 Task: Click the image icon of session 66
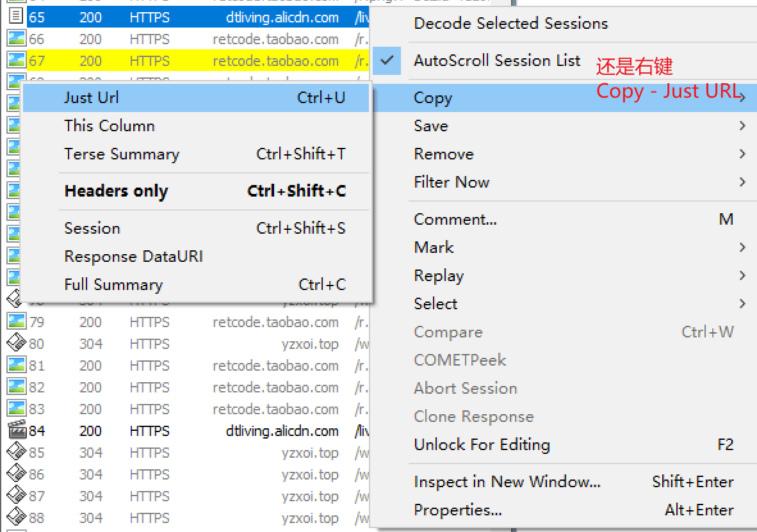coord(15,39)
